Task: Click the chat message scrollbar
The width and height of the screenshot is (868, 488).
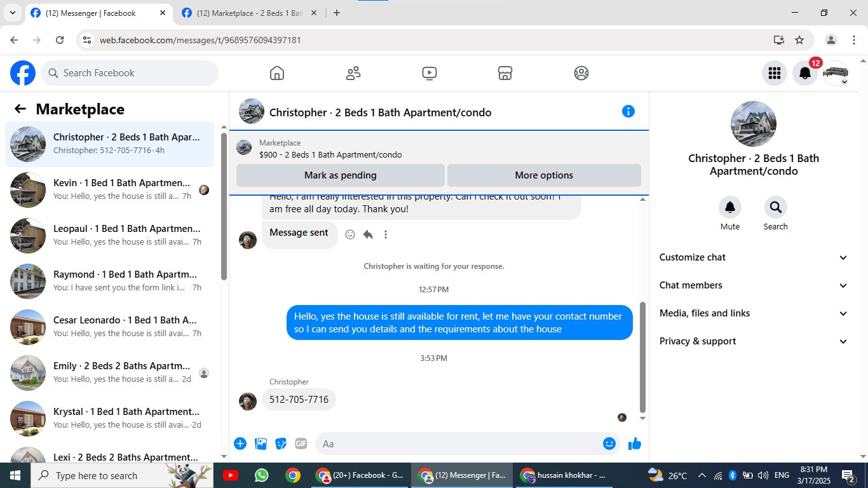Action: tap(642, 357)
